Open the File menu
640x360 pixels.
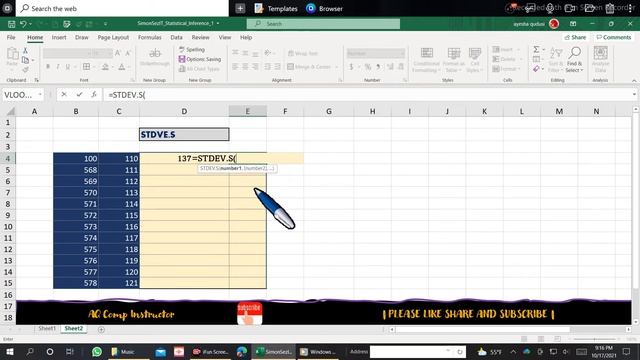click(x=11, y=37)
